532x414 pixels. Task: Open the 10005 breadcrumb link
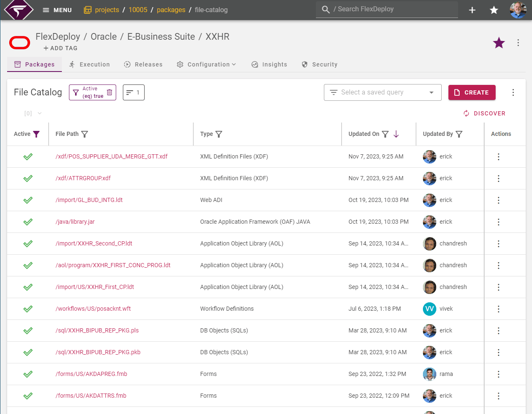pos(138,10)
